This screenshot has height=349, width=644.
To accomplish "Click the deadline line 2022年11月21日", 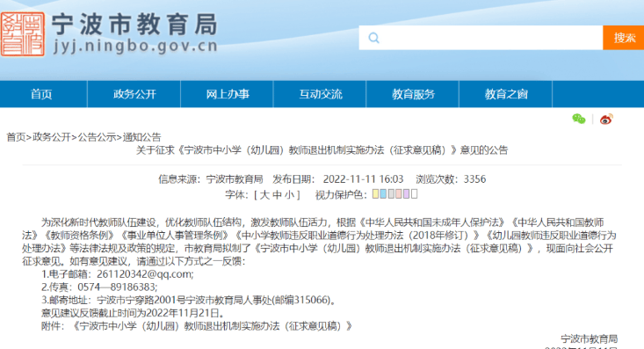I will click(134, 313).
